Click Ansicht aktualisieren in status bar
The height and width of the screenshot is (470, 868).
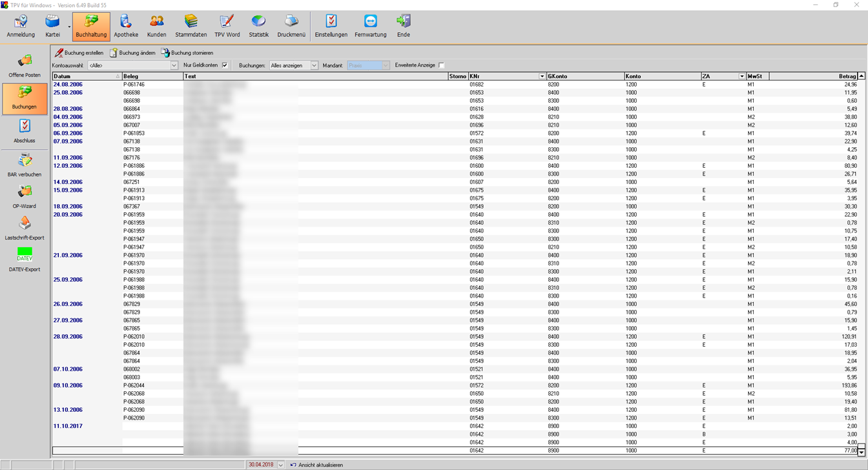pos(316,465)
